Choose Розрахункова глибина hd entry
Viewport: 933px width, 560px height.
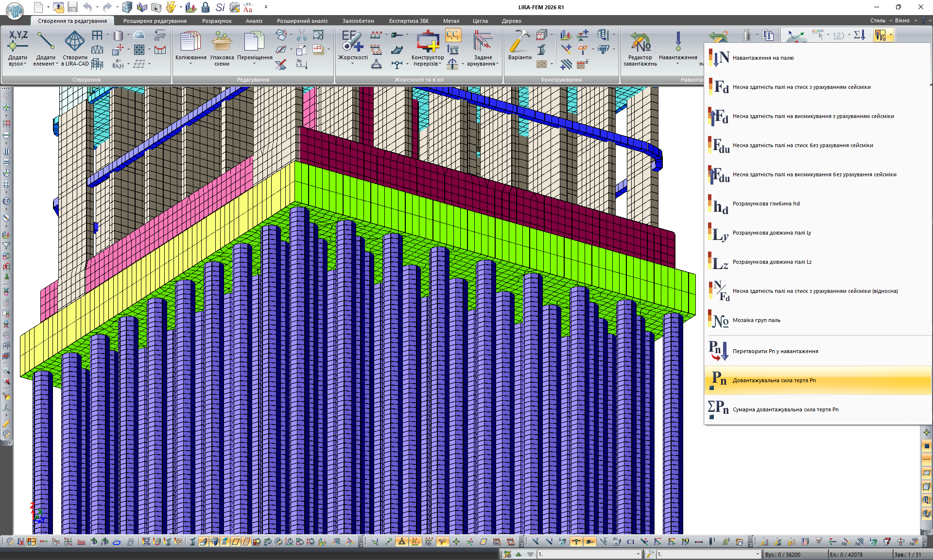[766, 204]
